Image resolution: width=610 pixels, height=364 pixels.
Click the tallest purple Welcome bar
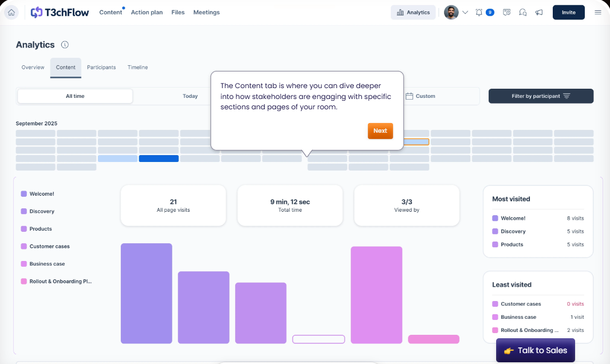(x=146, y=293)
